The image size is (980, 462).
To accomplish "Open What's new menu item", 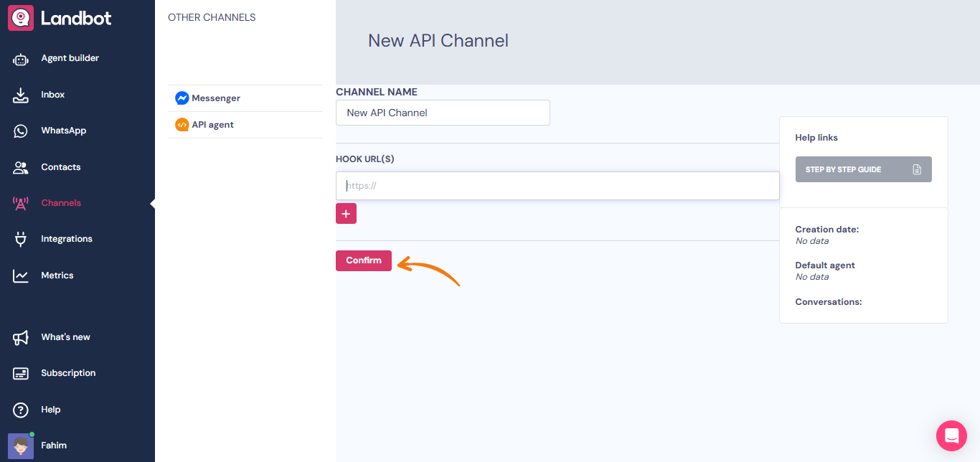I will 65,337.
